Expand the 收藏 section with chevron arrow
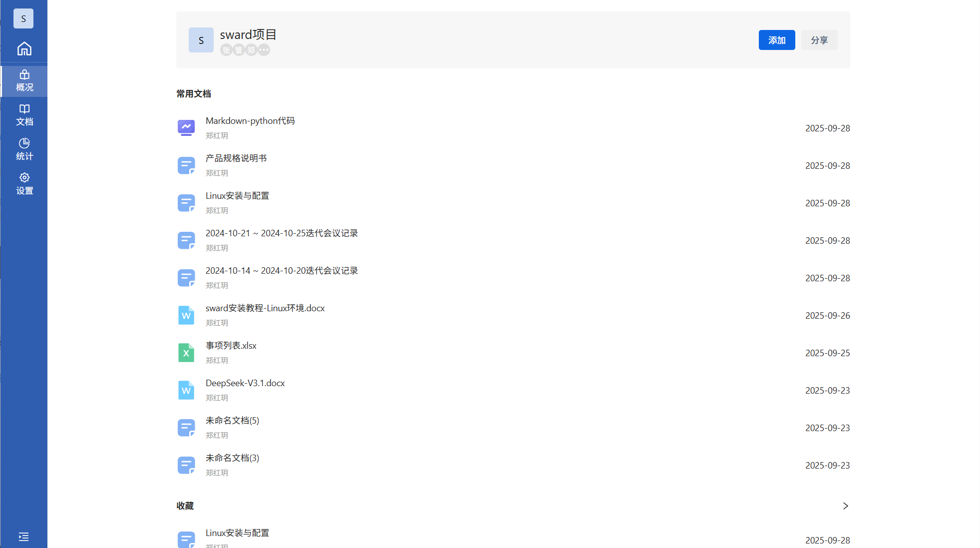Viewport: 980px width, 548px height. [x=845, y=506]
